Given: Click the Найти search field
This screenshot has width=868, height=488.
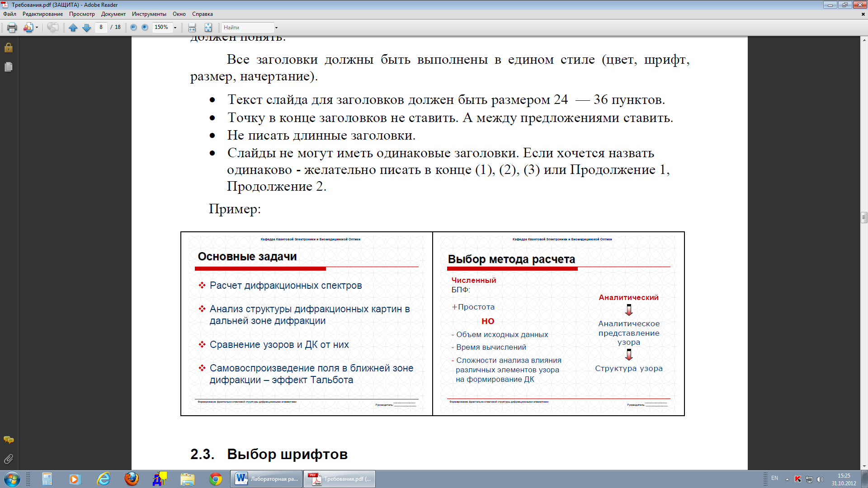Looking at the screenshot, I should tap(248, 28).
